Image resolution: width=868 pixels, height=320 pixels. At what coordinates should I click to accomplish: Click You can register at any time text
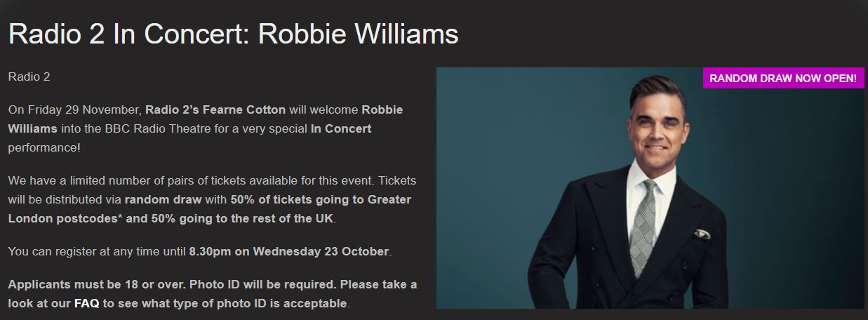click(x=98, y=251)
